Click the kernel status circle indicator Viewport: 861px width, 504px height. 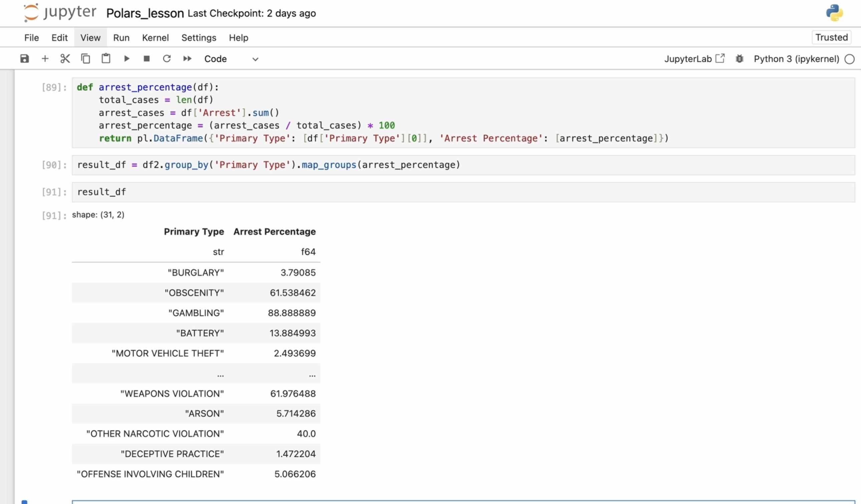point(849,59)
